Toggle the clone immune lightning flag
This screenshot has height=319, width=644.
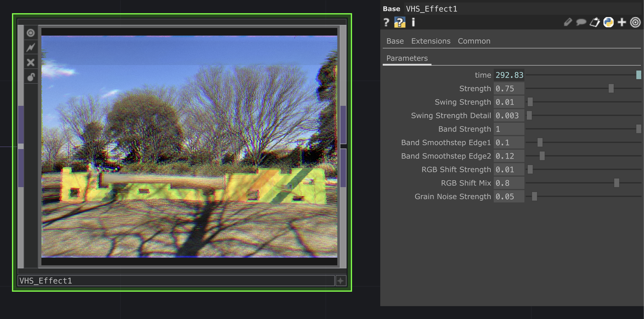coord(31,48)
